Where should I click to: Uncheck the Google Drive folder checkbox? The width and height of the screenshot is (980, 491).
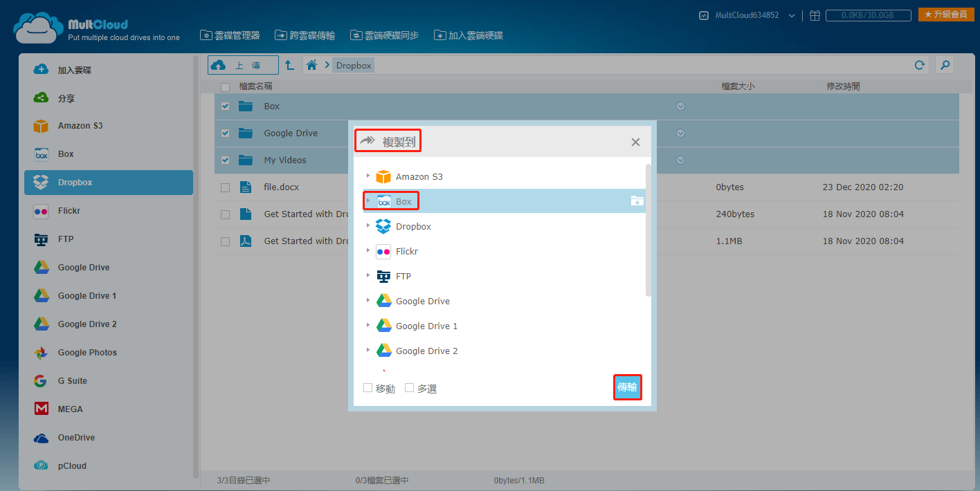(225, 133)
